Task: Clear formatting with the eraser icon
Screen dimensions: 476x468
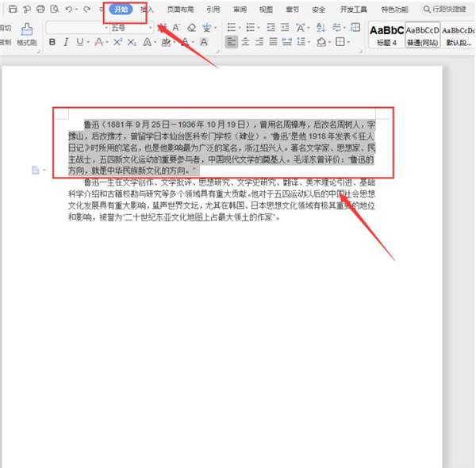Action: tap(191, 28)
